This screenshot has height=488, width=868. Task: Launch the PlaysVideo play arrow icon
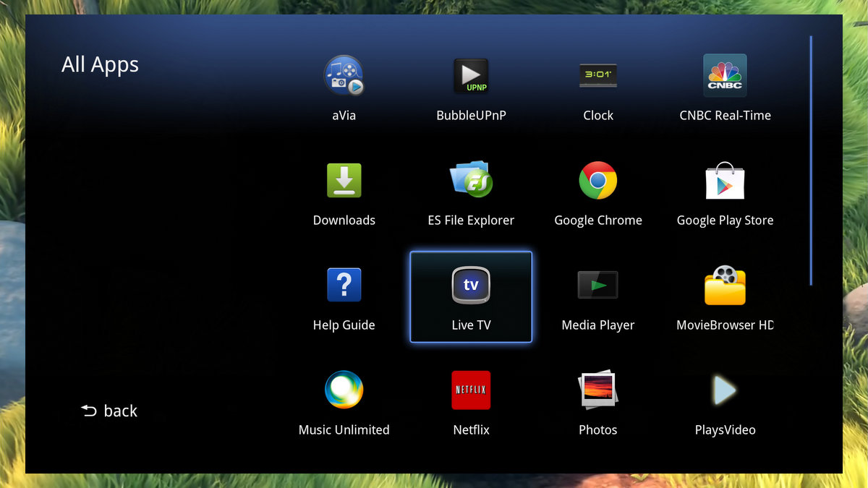[x=725, y=390]
